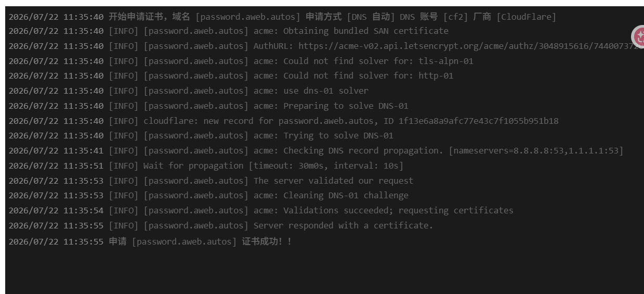Click the [CloudFlare] vendor text in first line
Image resolution: width=644 pixels, height=294 pixels.
click(x=526, y=17)
